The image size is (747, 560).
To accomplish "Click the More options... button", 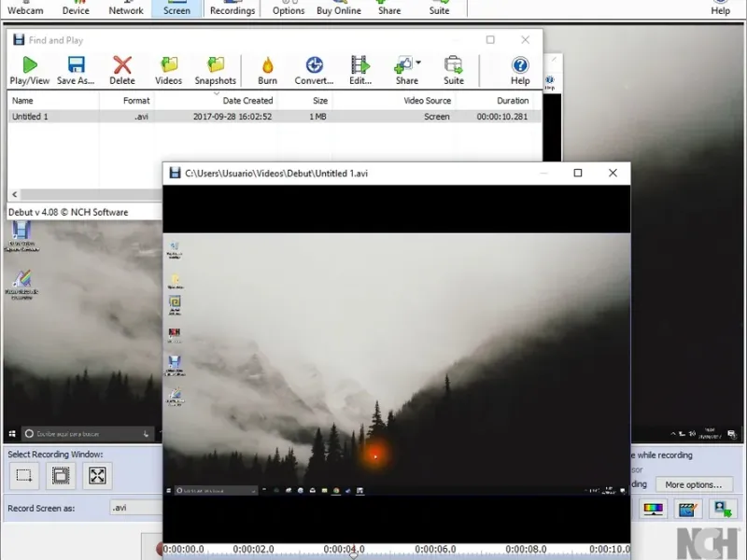I will pyautogui.click(x=693, y=484).
